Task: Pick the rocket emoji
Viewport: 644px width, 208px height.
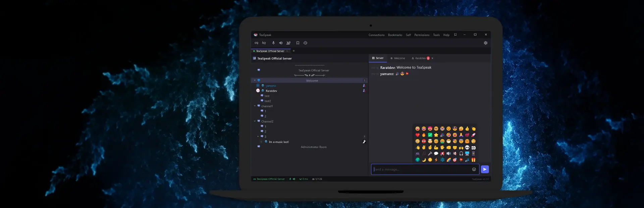Action: [473, 135]
